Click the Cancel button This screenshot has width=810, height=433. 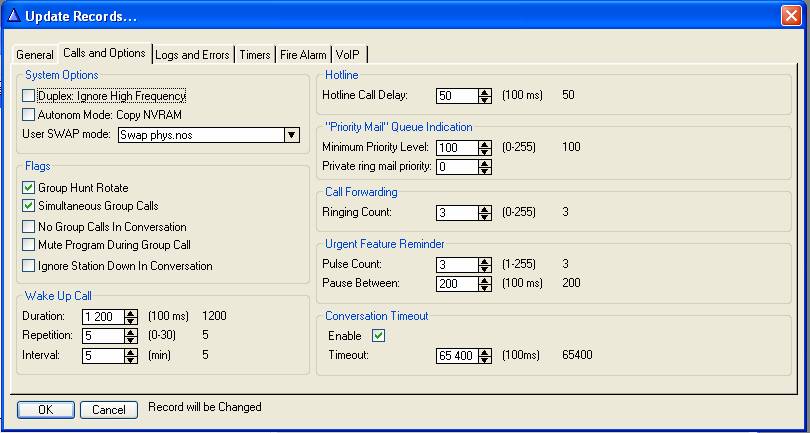click(x=109, y=410)
